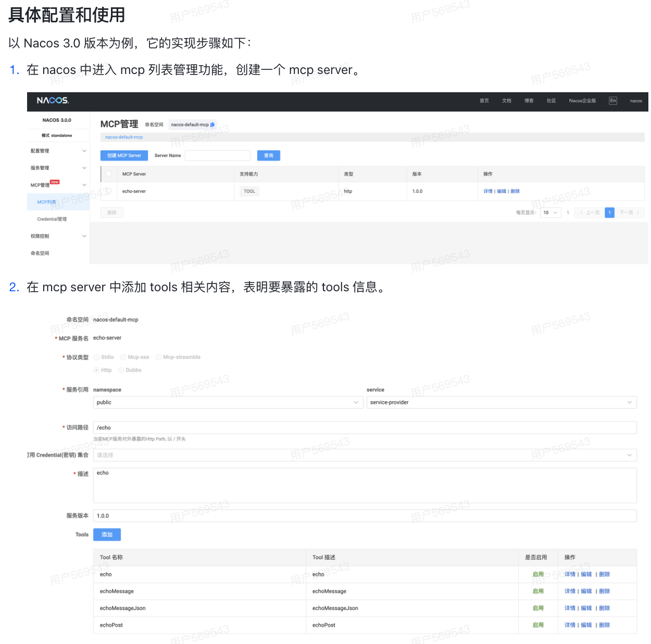The width and height of the screenshot is (651, 644).
Task: Open the Credential 集合 dropdown
Action: (365, 455)
